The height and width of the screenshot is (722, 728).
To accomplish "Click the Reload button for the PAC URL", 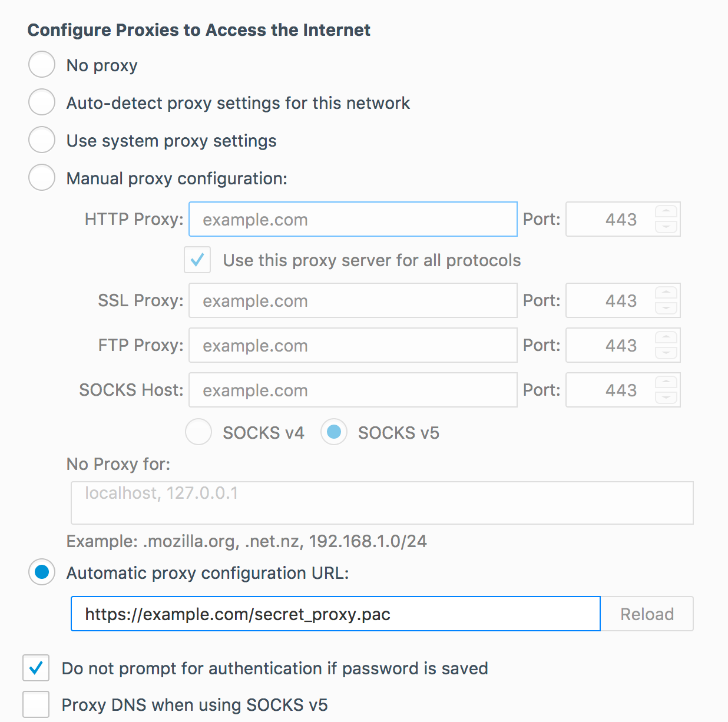I will click(647, 614).
